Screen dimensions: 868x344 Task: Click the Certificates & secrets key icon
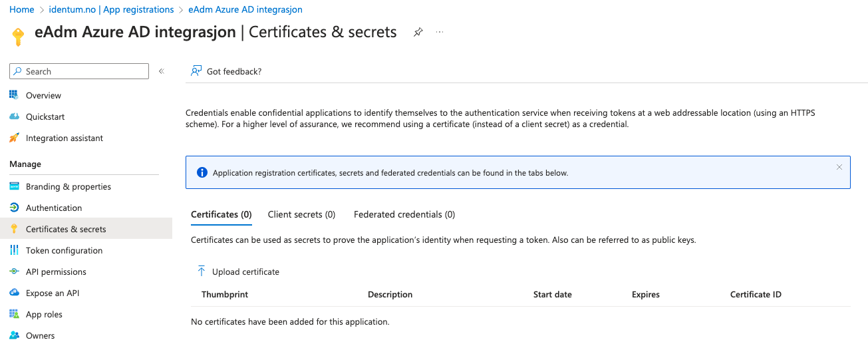tap(14, 229)
